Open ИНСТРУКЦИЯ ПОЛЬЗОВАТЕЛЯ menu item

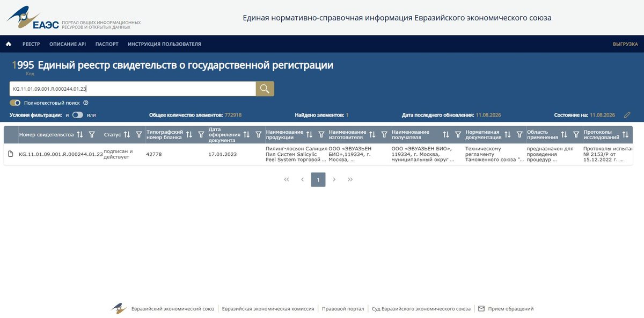click(164, 44)
